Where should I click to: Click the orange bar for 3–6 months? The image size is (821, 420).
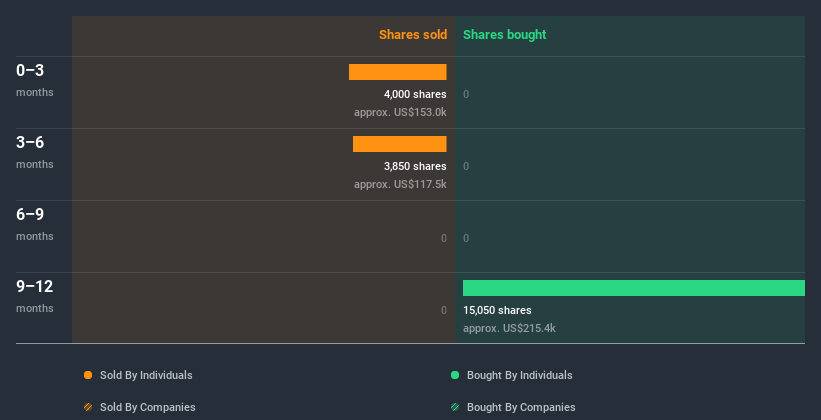tap(400, 144)
